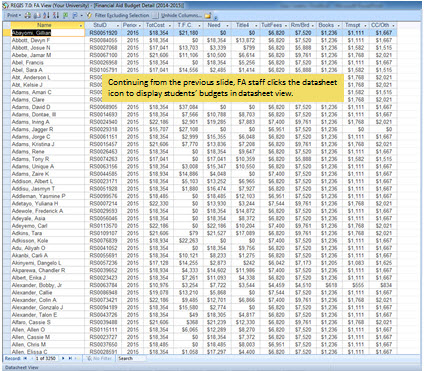Select the name 'Adams, Kristina J'

33,144
